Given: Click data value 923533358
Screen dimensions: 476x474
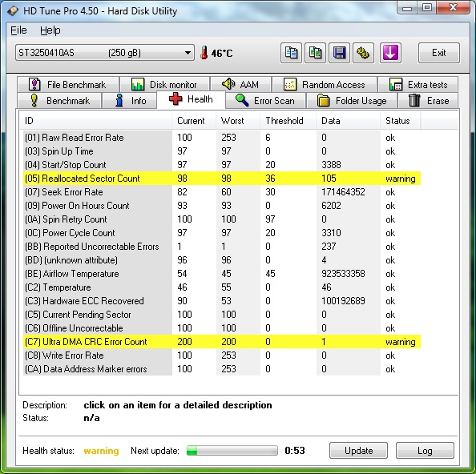Looking at the screenshot, I should tap(343, 274).
